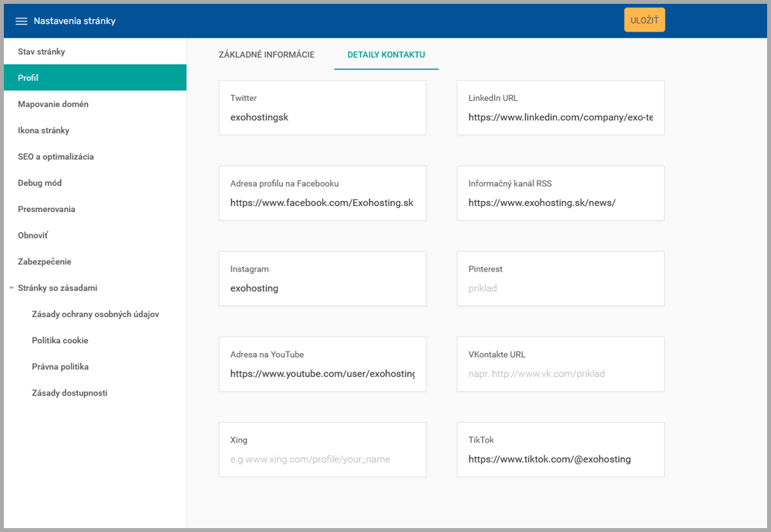The image size is (771, 532).
Task: Open Debug mód settings
Action: 39,183
